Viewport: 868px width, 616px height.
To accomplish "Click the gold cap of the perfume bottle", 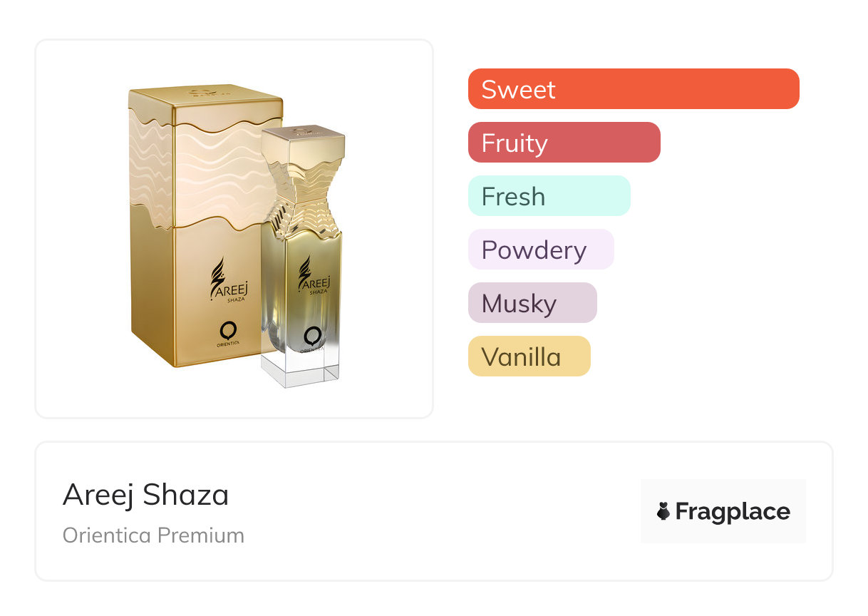I will (x=303, y=142).
